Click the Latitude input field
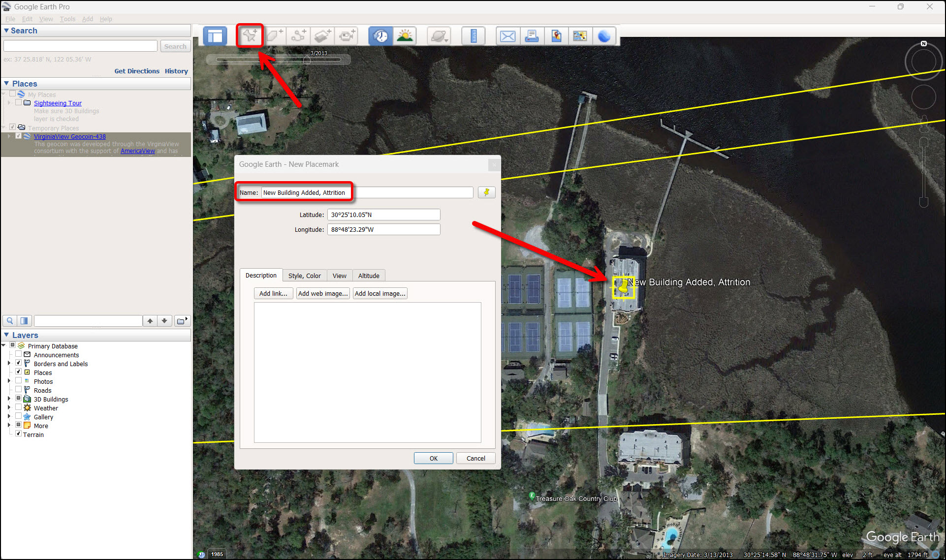946x560 pixels. pos(383,215)
